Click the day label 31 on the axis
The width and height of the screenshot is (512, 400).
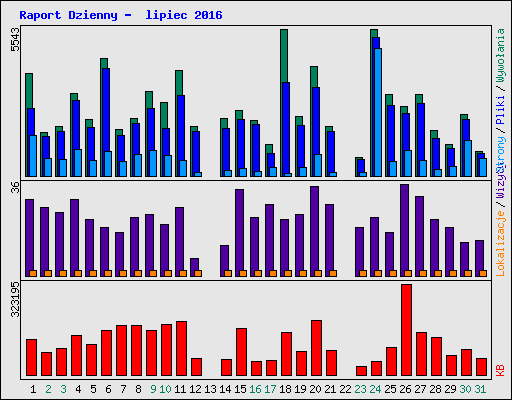(480, 389)
